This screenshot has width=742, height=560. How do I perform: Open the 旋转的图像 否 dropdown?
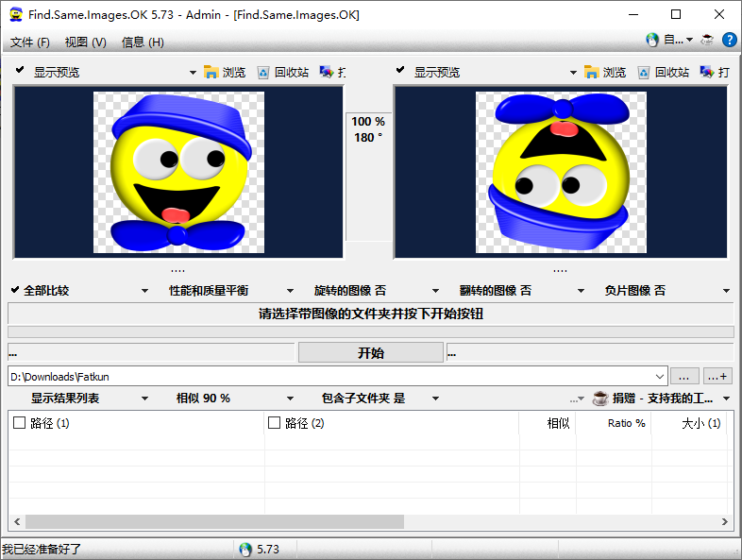pyautogui.click(x=435, y=291)
